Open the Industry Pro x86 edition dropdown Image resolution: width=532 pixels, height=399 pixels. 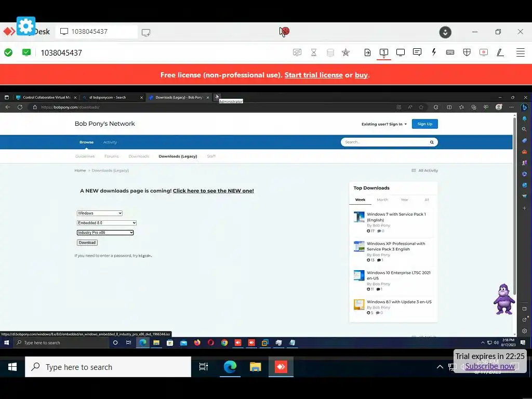tap(105, 232)
